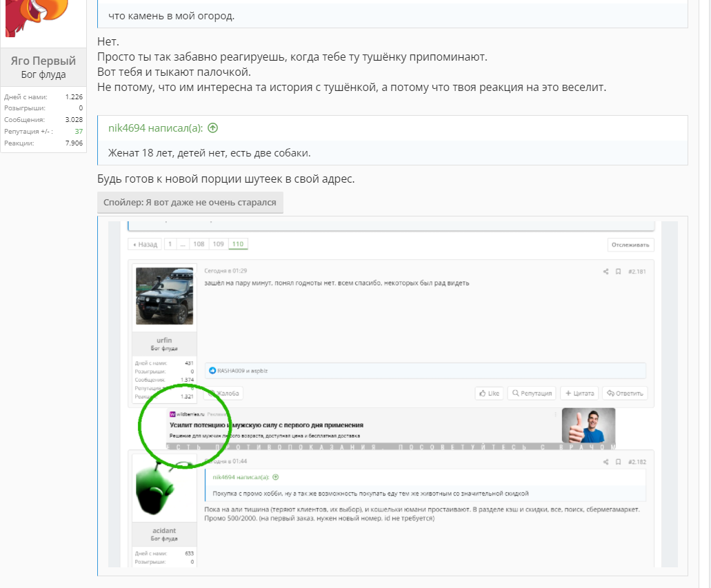Click urfin's jeep avatar in screenshot
The height and width of the screenshot is (588, 711).
click(165, 296)
